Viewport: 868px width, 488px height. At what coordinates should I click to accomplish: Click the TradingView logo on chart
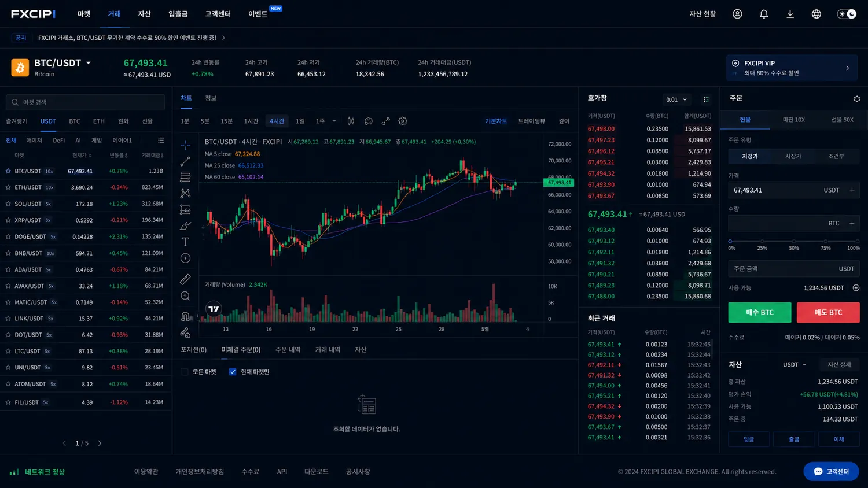(214, 309)
